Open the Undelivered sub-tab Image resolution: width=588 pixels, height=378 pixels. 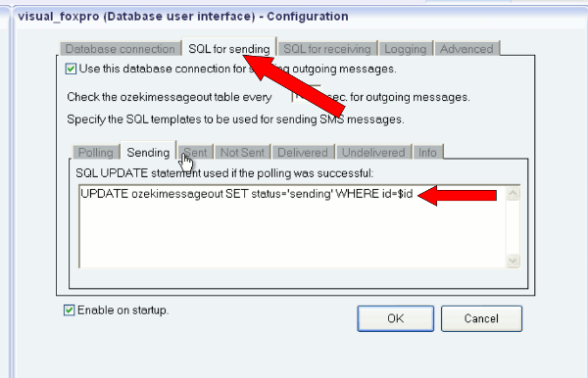pyautogui.click(x=373, y=153)
